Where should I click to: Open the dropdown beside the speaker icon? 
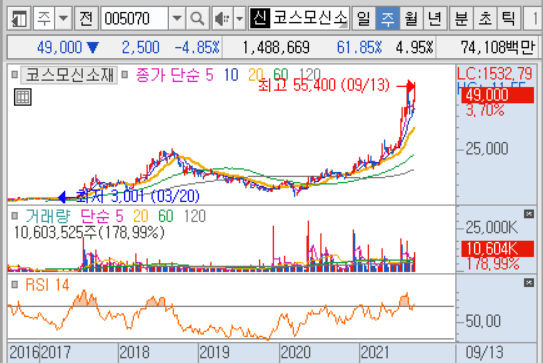point(239,18)
